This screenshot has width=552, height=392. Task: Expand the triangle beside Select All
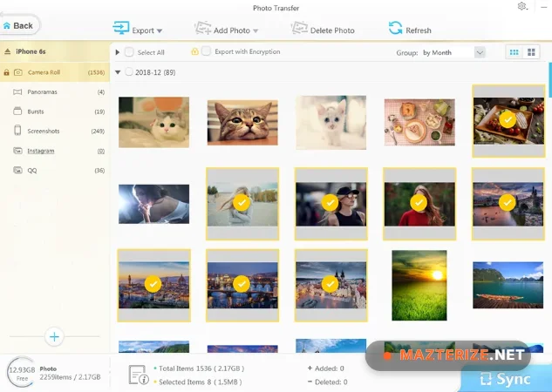pos(118,52)
